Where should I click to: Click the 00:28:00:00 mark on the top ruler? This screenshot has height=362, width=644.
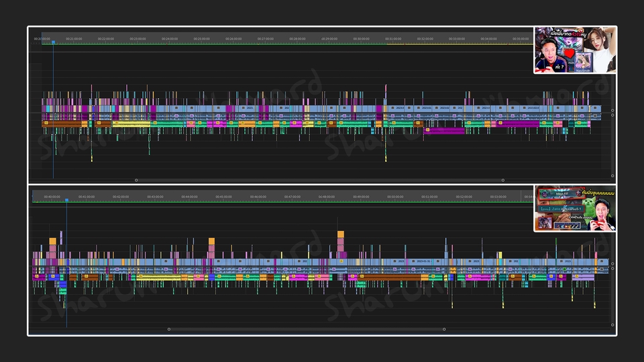click(297, 39)
